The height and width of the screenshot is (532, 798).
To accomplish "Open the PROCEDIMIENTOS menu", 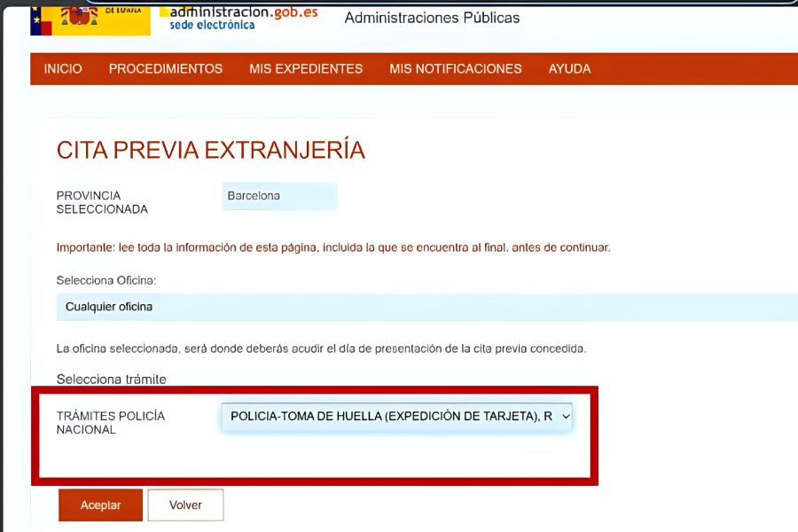I will 166,69.
